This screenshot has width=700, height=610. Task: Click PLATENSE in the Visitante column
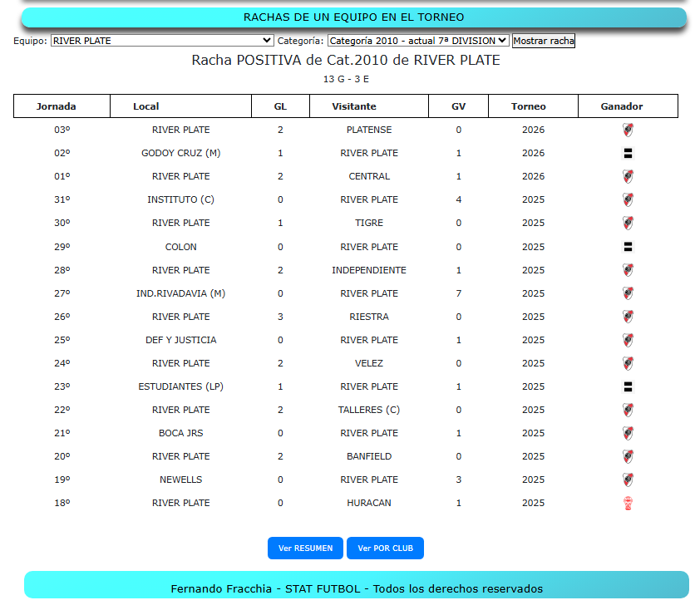click(369, 130)
